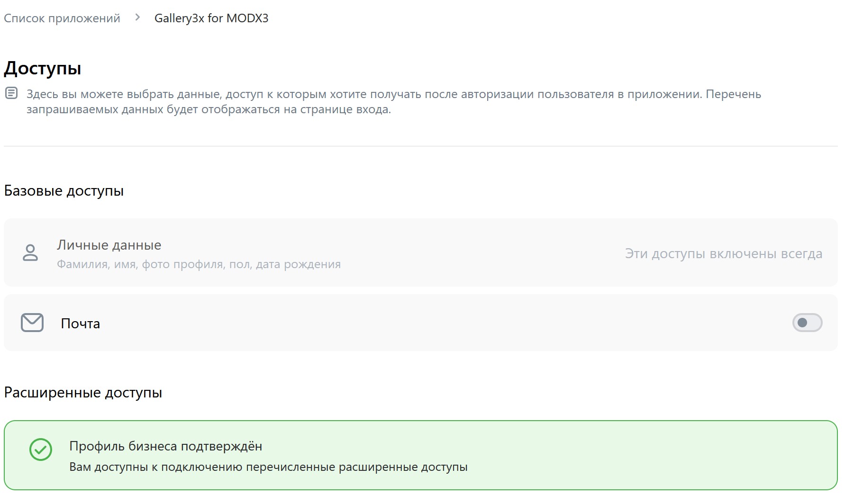This screenshot has height=504, width=854.
Task: Click the Фамилия, имя, фото профиля subtitle
Action: [x=199, y=264]
